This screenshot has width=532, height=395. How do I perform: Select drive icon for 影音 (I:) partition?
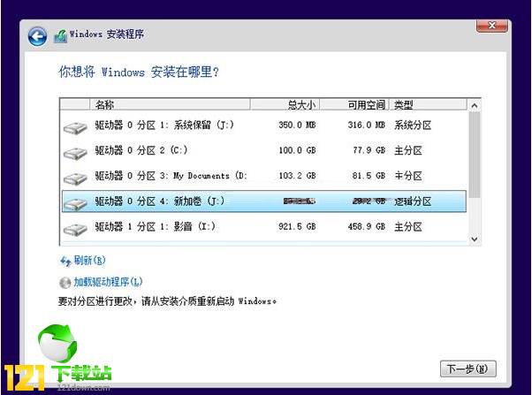(x=75, y=230)
